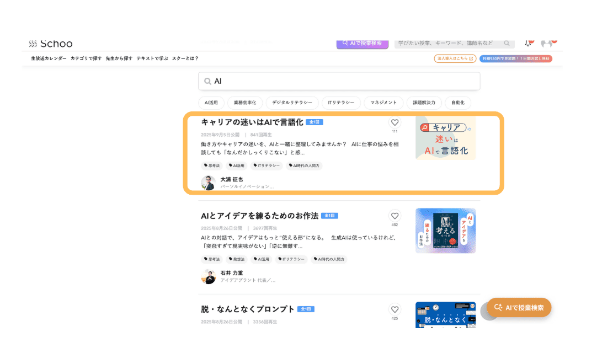This screenshot has height=364, width=597.
Task: Expand 先生から探す menu
Action: tap(119, 58)
